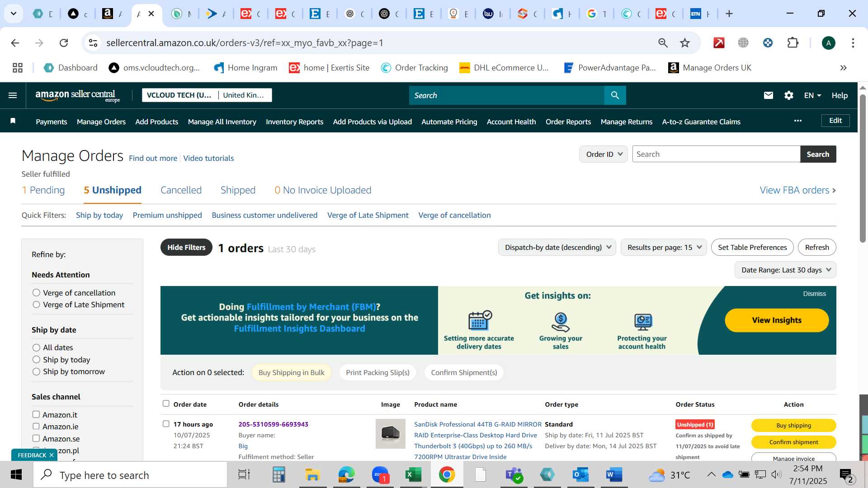This screenshot has height=488, width=868.
Task: Switch to the Pending orders tab
Action: [x=43, y=190]
